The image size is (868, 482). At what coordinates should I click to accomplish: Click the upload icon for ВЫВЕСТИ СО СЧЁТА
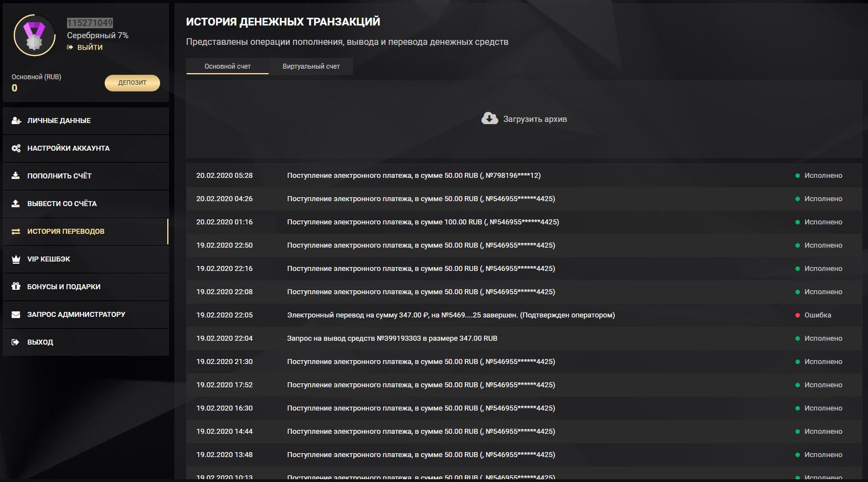click(16, 203)
